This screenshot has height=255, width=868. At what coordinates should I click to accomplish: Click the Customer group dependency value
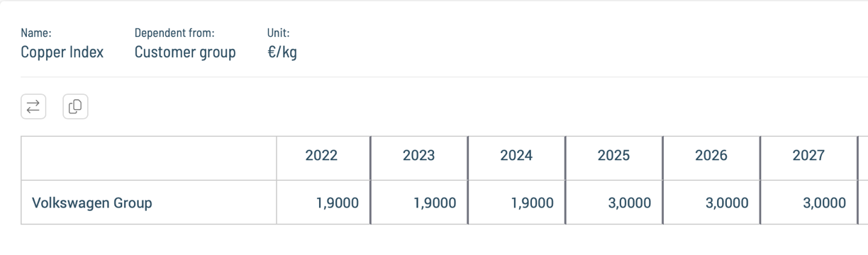185,52
